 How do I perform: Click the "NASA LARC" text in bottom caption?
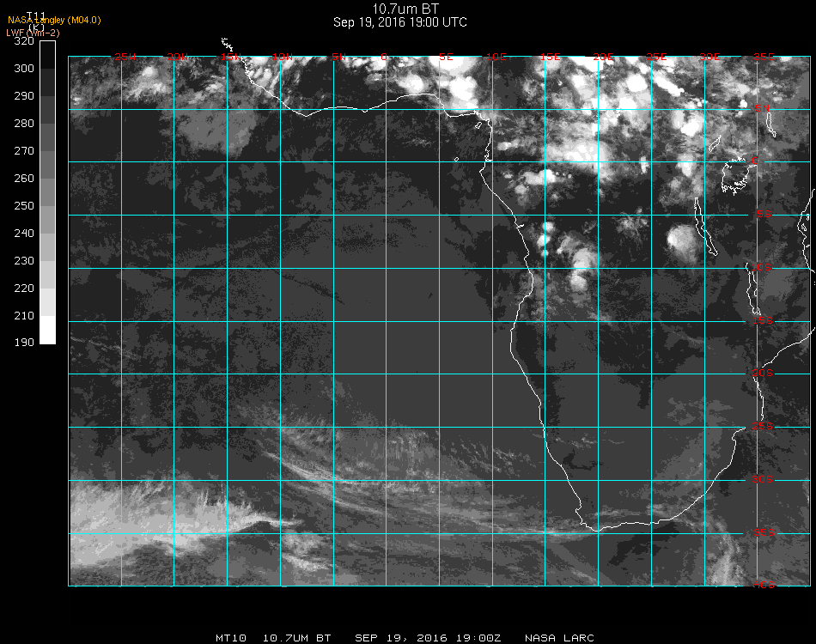tap(559, 638)
